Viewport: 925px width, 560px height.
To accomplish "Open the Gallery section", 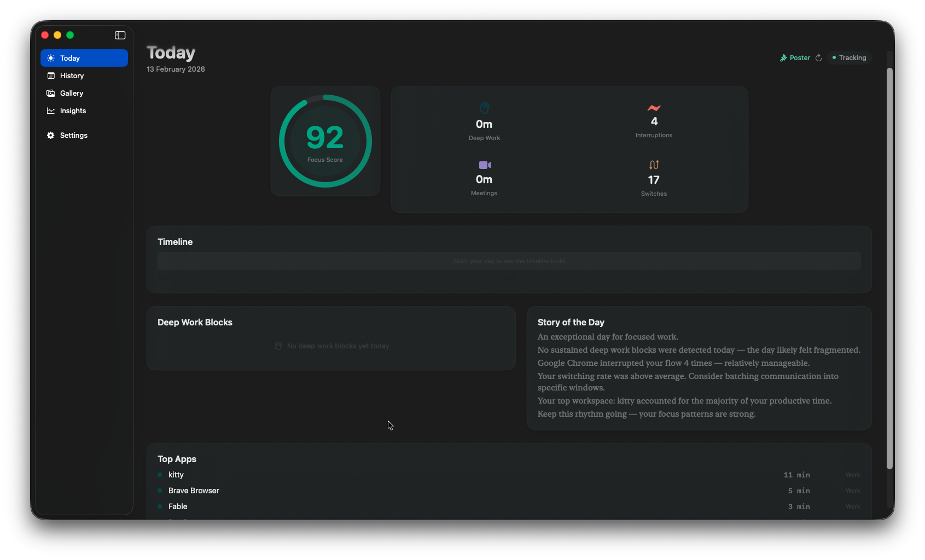I will click(71, 93).
